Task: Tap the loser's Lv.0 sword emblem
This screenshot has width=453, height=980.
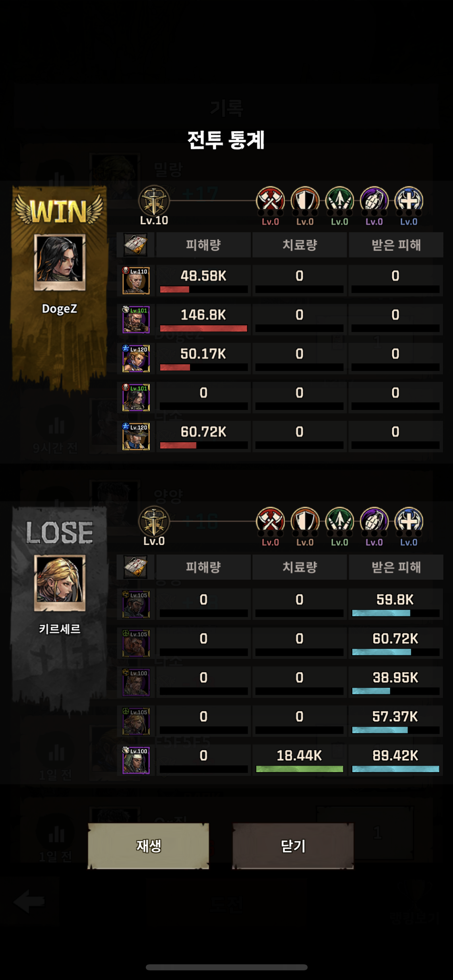Action: tap(154, 521)
